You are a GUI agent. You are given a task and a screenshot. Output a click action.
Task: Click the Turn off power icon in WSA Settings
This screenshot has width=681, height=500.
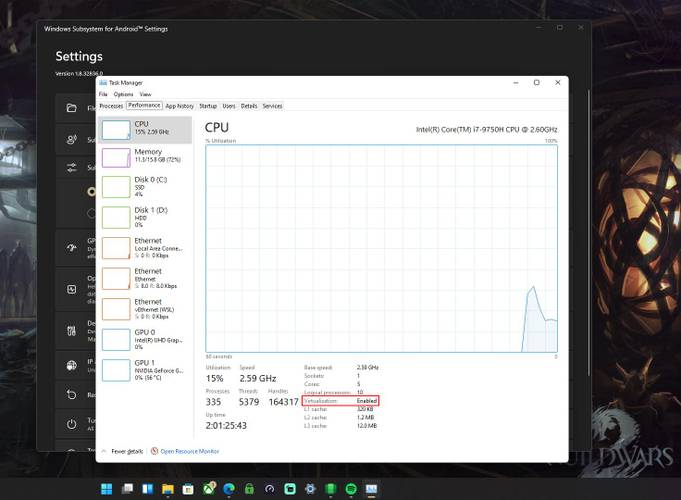[x=72, y=424]
